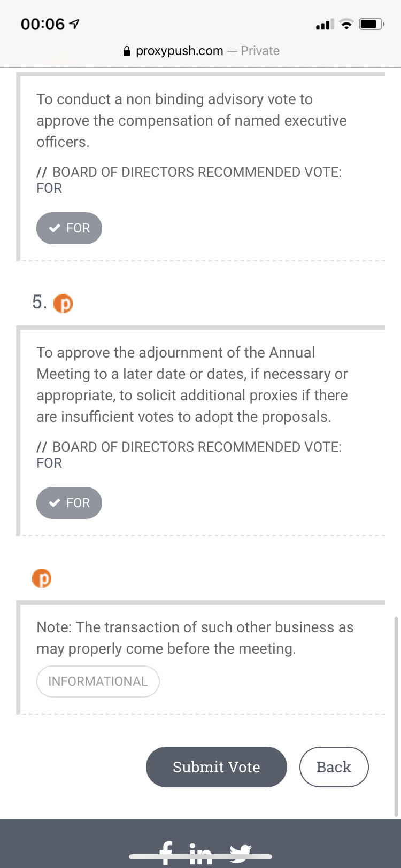Screen dimensions: 401x868
Task: Tap the Wi-Fi icon in the status bar
Action: click(x=346, y=24)
